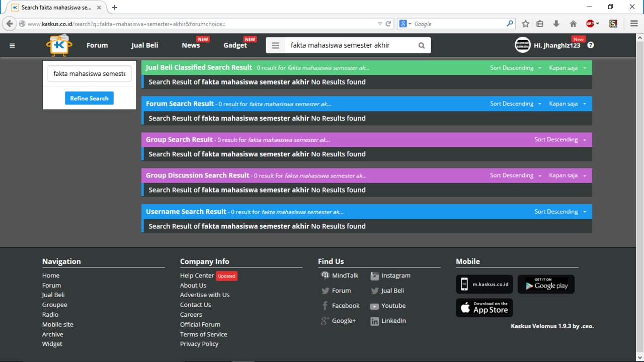The height and width of the screenshot is (362, 644).
Task: Open Sort Descending in Username Search Result
Action: (x=560, y=212)
